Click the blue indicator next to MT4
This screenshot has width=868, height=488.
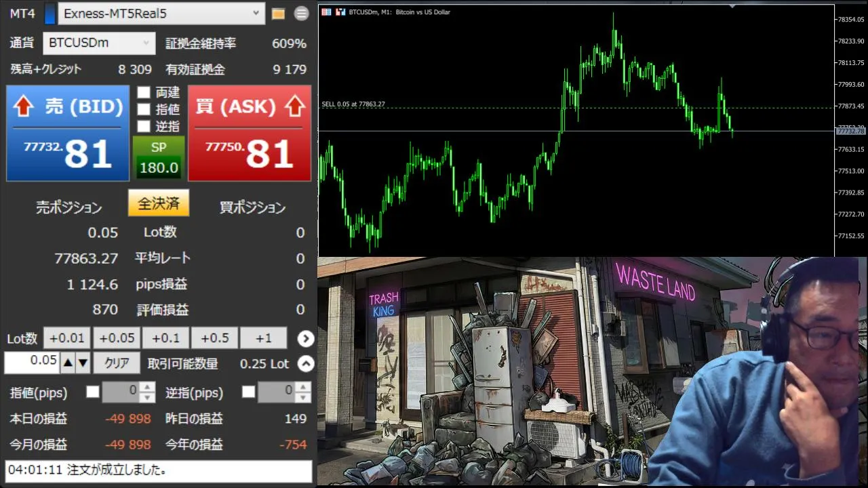point(50,14)
